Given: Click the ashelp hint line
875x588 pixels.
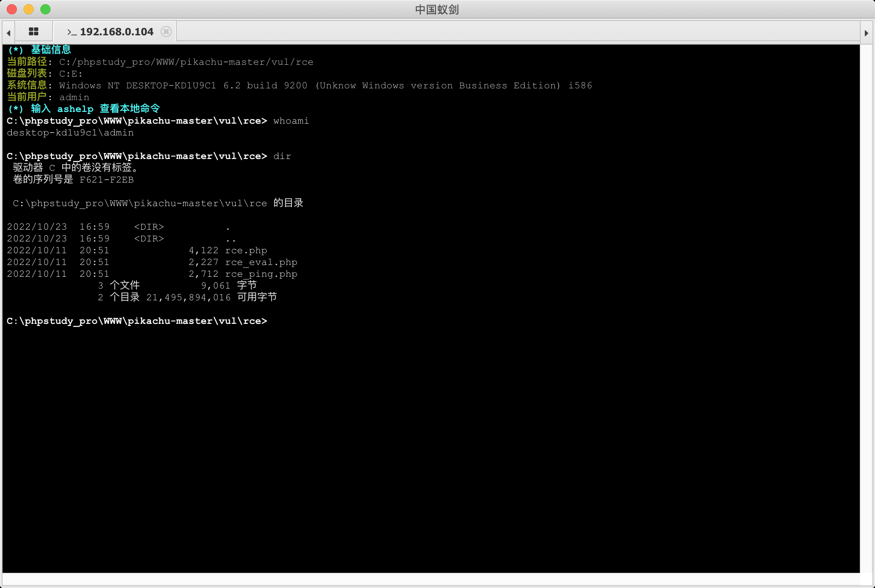Looking at the screenshot, I should [x=84, y=109].
